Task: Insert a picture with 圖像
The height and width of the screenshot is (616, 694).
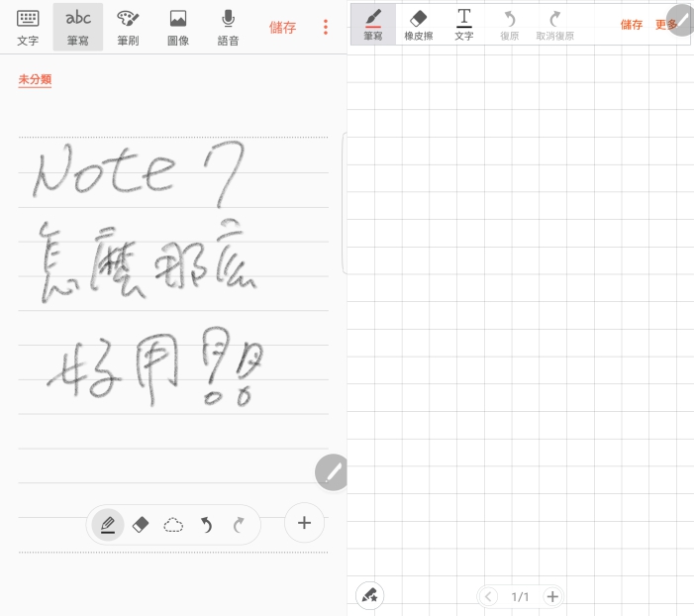Action: 178,28
